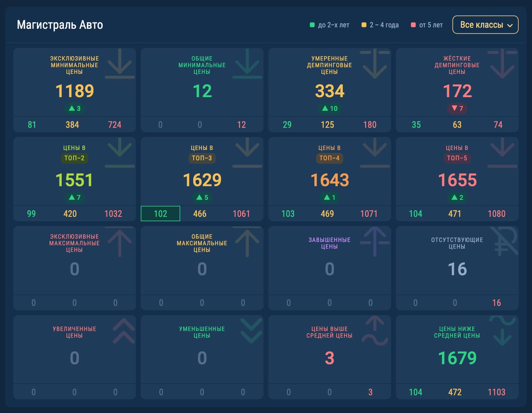Click the Общие максимальные цены up-arrow icon

[247, 242]
